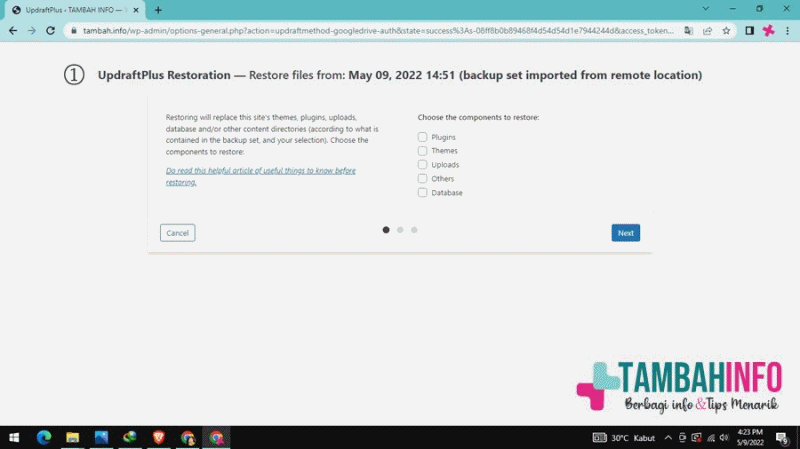Image resolution: width=800 pixels, height=449 pixels.
Task: Check the Themes checkbox
Action: pos(422,151)
